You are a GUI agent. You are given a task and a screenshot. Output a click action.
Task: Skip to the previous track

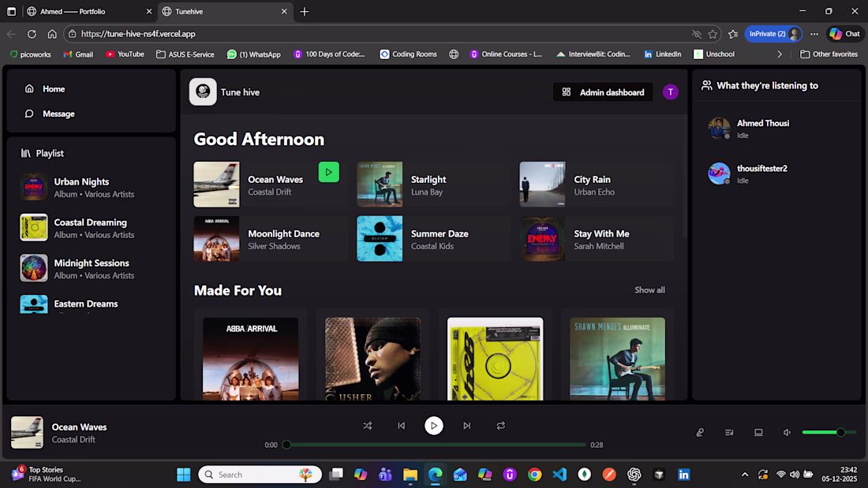pyautogui.click(x=401, y=426)
